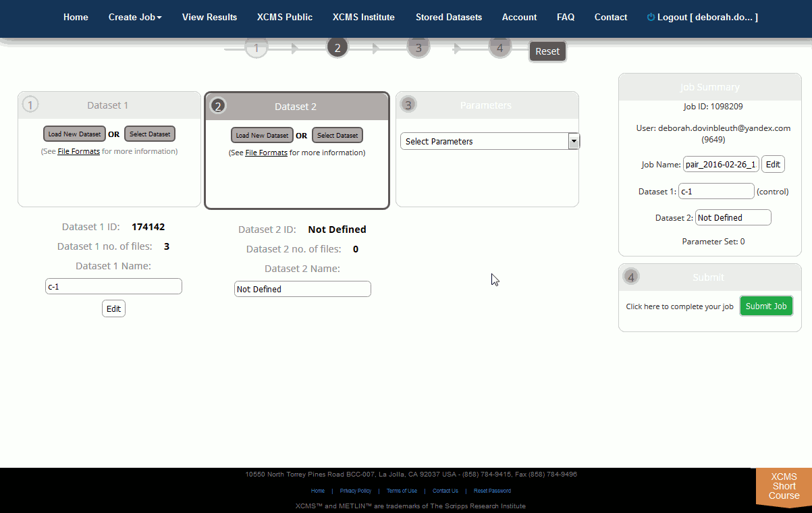The height and width of the screenshot is (513, 812).
Task: Log out of deborah.do... account
Action: pyautogui.click(x=702, y=17)
